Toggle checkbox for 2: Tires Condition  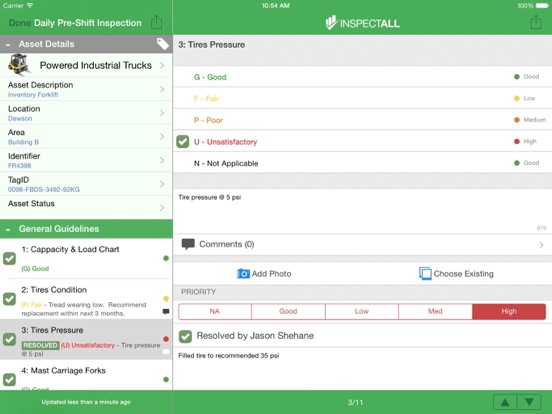coord(10,299)
